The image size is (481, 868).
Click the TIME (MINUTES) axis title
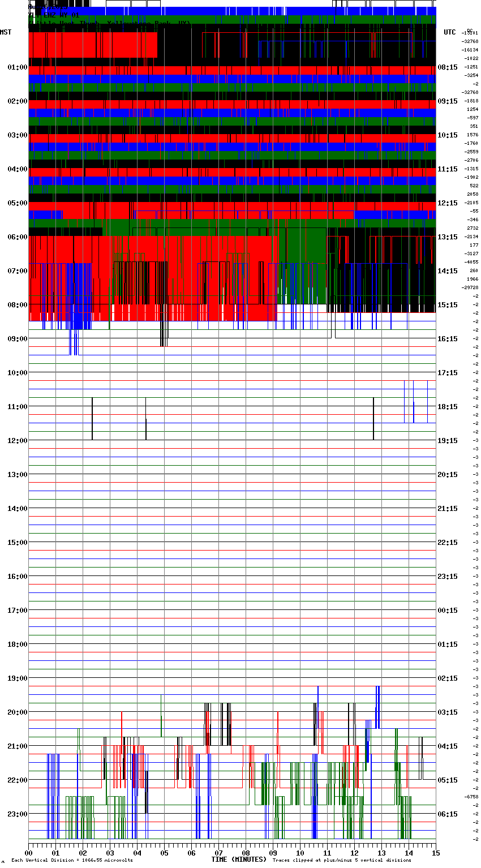(239, 860)
